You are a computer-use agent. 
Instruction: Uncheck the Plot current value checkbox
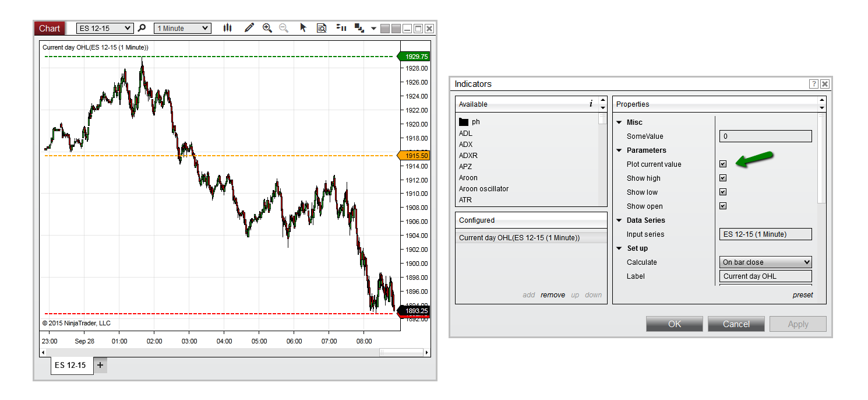click(723, 164)
